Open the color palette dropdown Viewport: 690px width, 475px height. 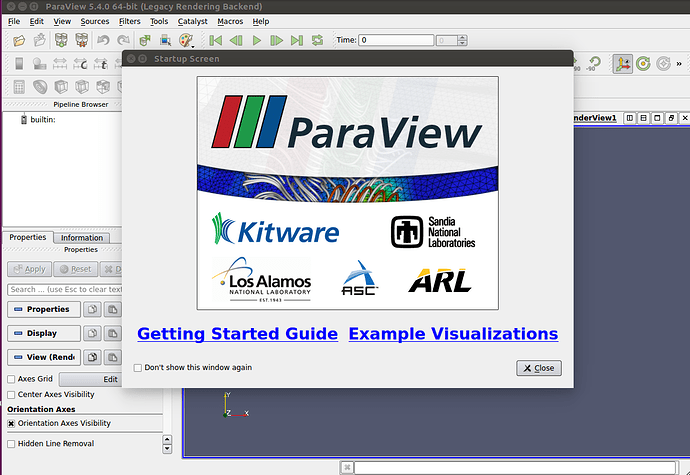tap(187, 41)
